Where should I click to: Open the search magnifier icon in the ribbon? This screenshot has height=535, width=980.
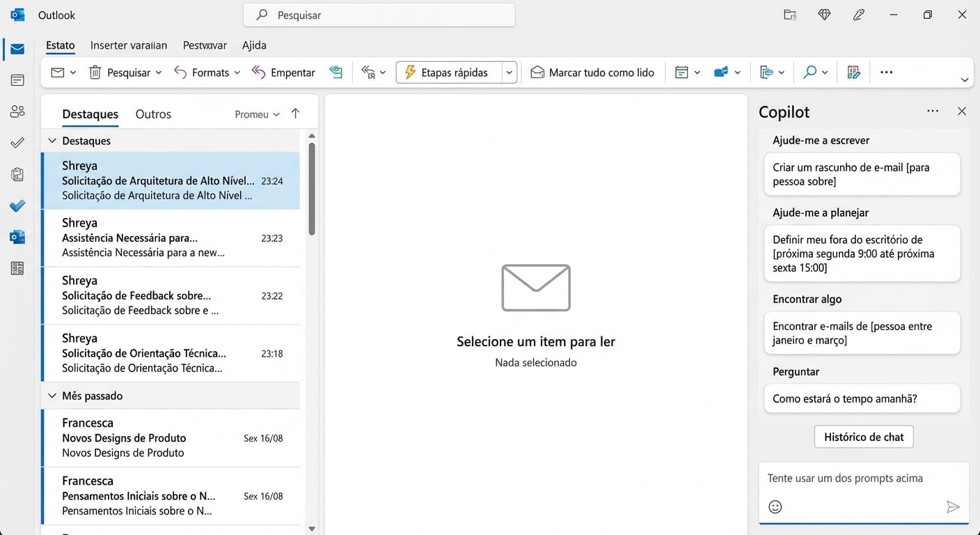[811, 72]
